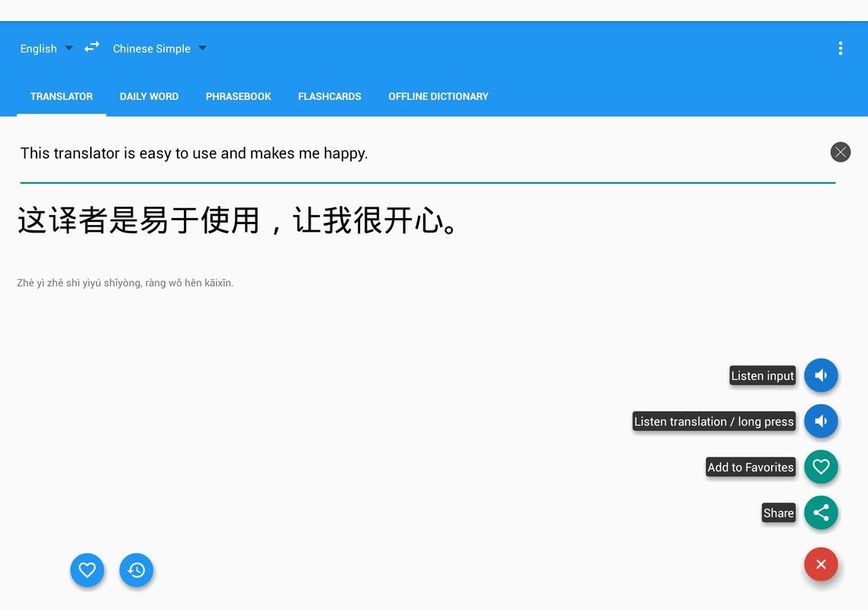The width and height of the screenshot is (868, 610).
Task: Open translation history clock button
Action: (137, 570)
